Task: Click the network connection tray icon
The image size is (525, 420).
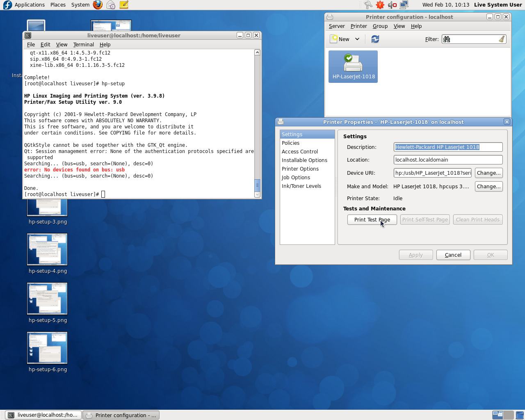Action: click(x=404, y=5)
